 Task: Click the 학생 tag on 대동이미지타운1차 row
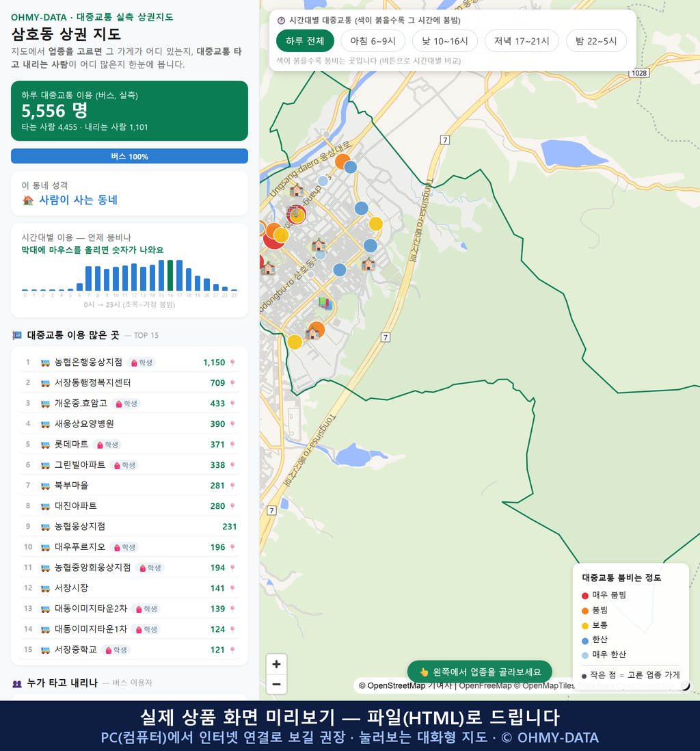pyautogui.click(x=146, y=629)
